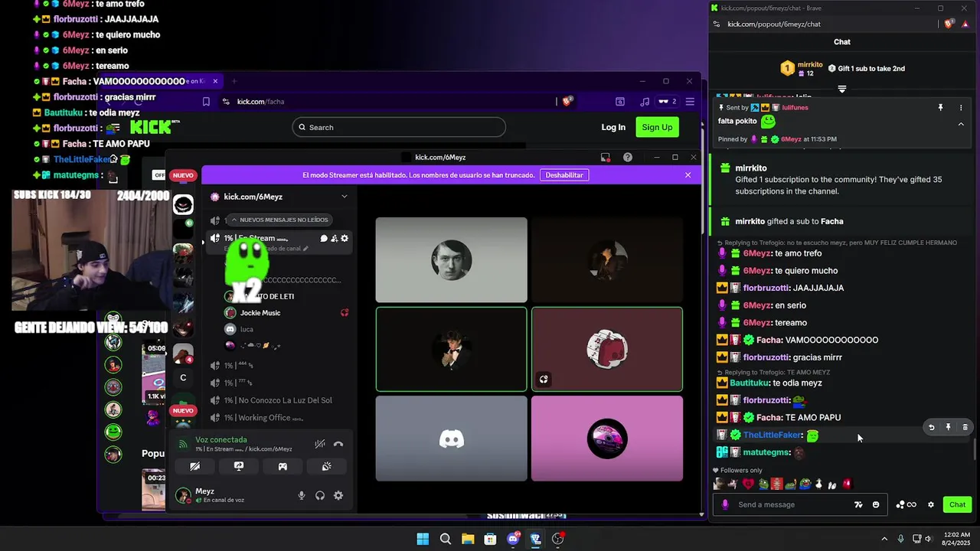Click the green Sign Up button
980x551 pixels.
(x=657, y=127)
